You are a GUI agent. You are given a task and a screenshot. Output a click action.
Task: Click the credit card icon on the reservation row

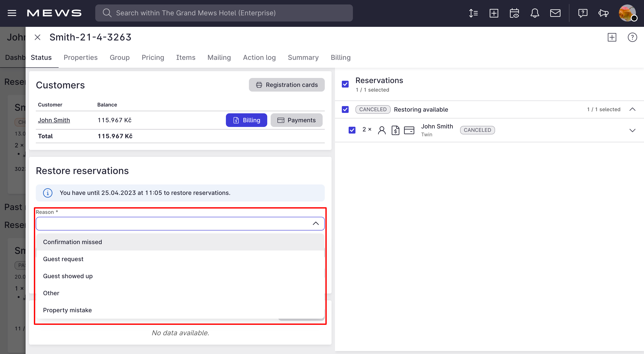pyautogui.click(x=409, y=130)
